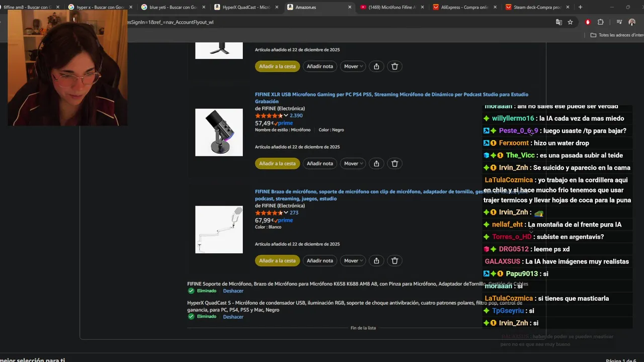Open the media control toolbar icon
The width and height of the screenshot is (644, 362).
(619, 22)
